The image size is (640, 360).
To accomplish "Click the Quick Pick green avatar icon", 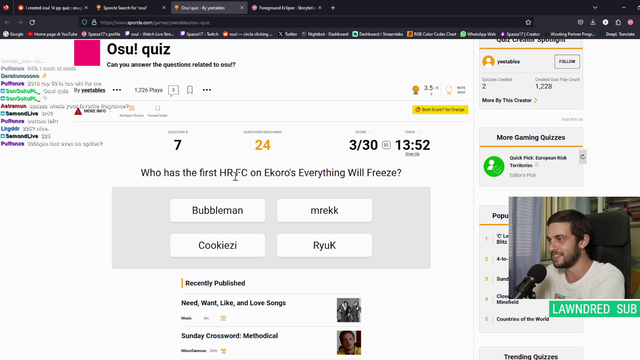I will [x=494, y=167].
